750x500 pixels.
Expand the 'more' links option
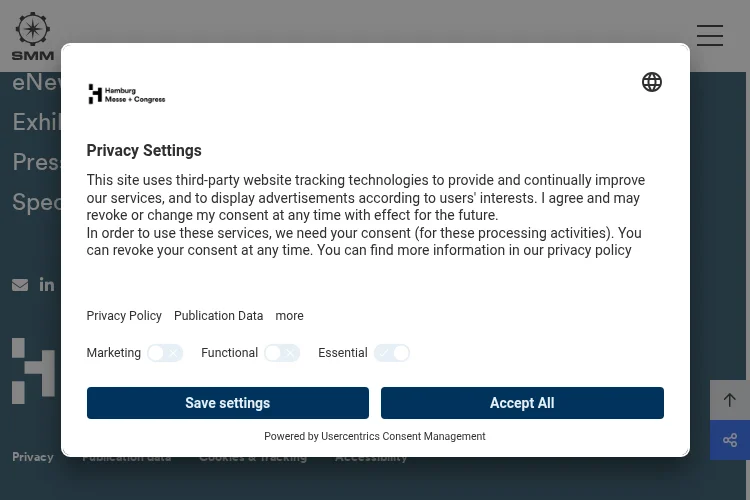tap(289, 316)
